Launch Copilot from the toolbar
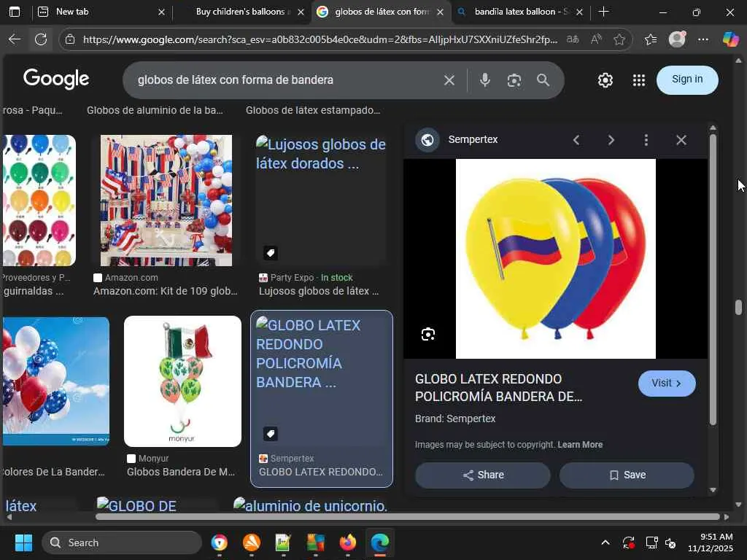 click(x=731, y=39)
